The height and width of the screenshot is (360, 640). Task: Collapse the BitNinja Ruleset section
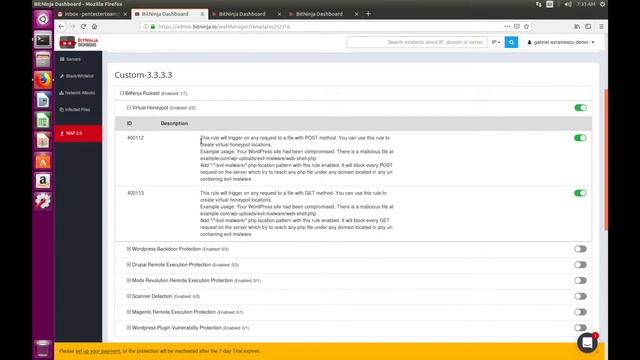pyautogui.click(x=122, y=93)
